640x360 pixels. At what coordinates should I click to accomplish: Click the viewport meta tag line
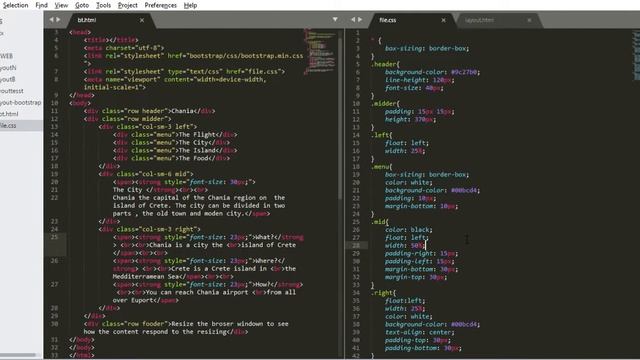175,83
